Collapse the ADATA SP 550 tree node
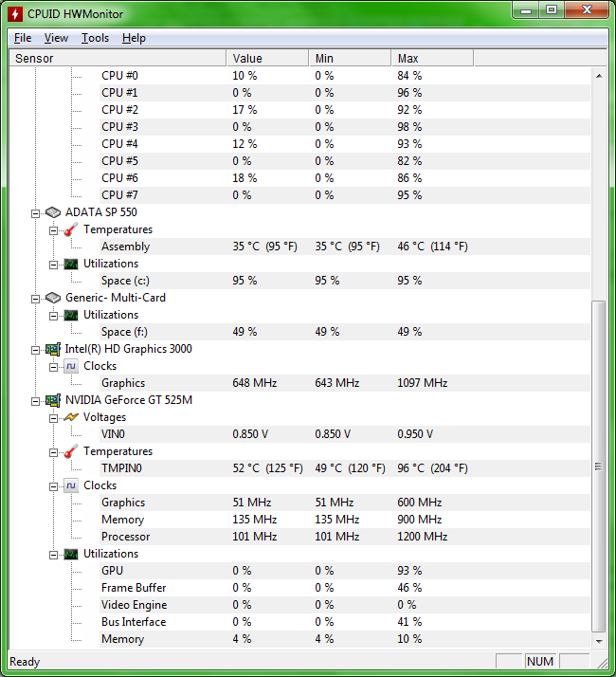The width and height of the screenshot is (616, 677). (x=36, y=212)
